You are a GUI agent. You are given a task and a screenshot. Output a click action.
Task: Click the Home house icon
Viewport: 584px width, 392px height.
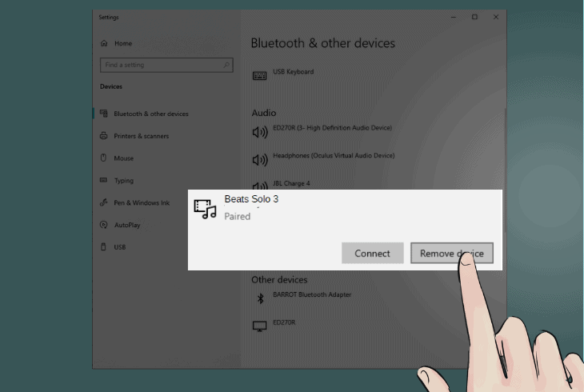104,43
